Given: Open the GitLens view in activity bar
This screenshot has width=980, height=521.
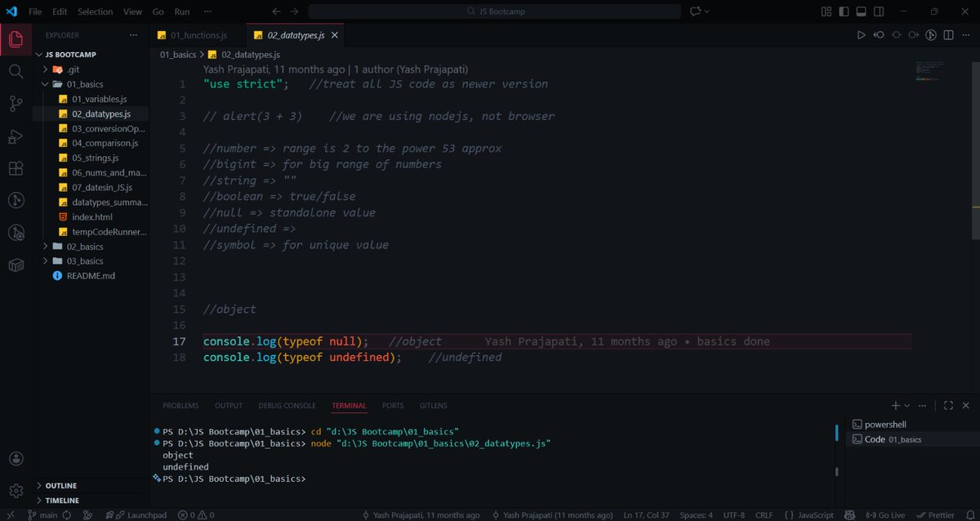Looking at the screenshot, I should [x=16, y=200].
